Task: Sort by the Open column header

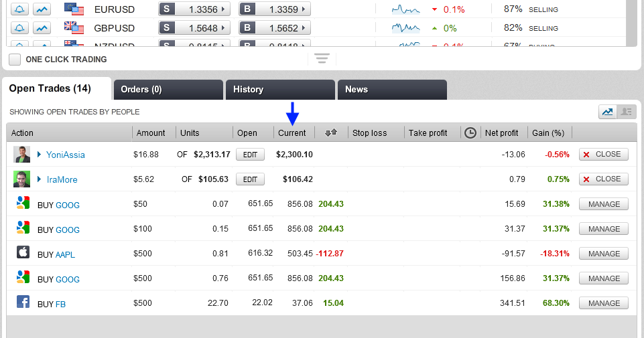Action: coord(247,133)
